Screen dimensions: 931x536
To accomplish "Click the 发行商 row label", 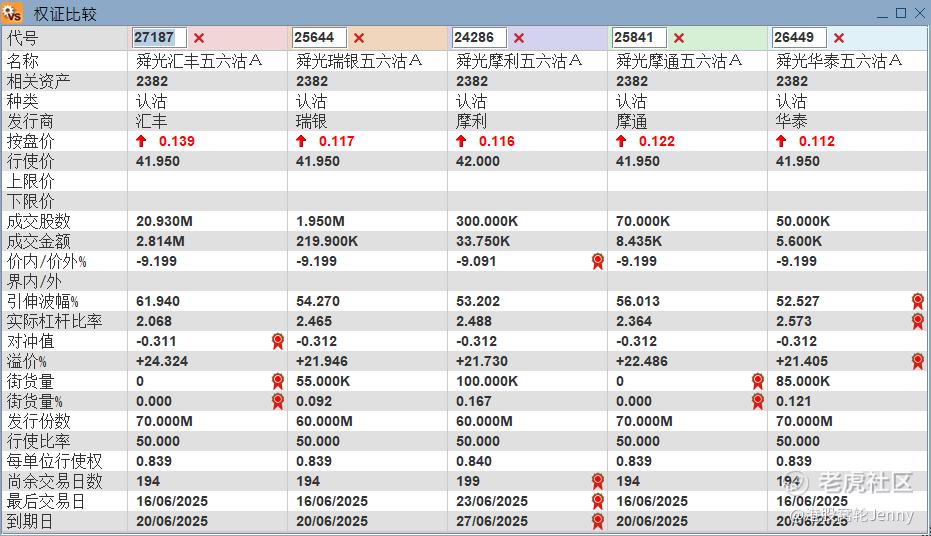I will pos(30,121).
